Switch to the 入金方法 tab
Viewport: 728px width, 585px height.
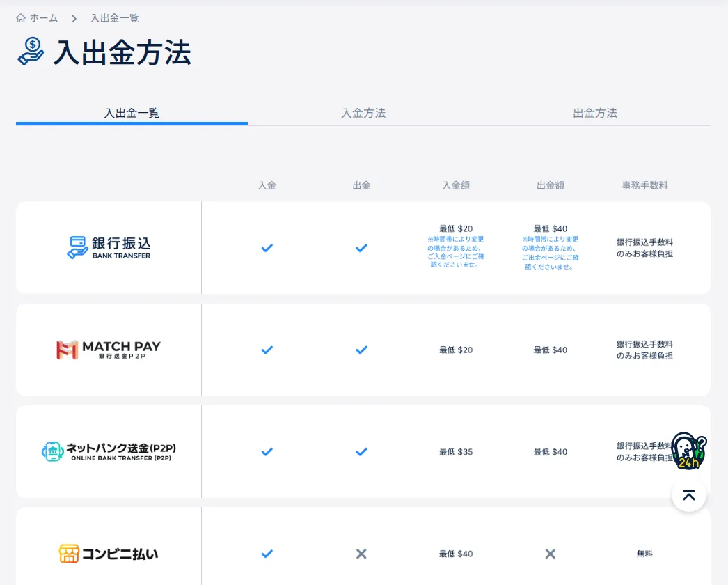363,113
